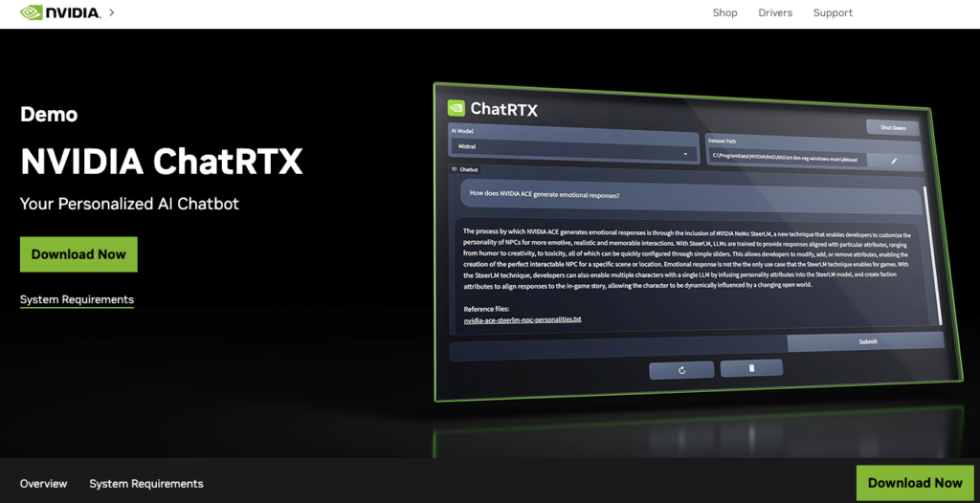Click the question 'How does NVIDIA ACE generate emotional responses?'
980x503 pixels.
[545, 194]
